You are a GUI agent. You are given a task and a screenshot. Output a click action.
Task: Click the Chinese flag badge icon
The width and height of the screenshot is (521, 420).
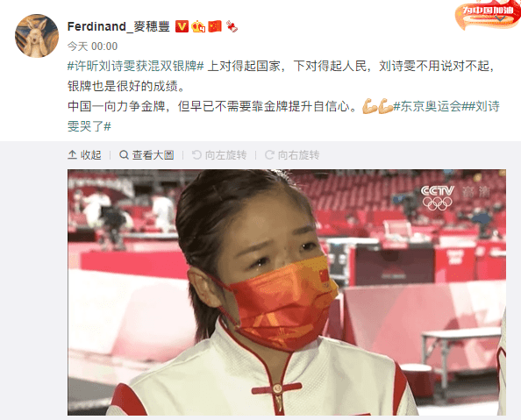tap(215, 26)
